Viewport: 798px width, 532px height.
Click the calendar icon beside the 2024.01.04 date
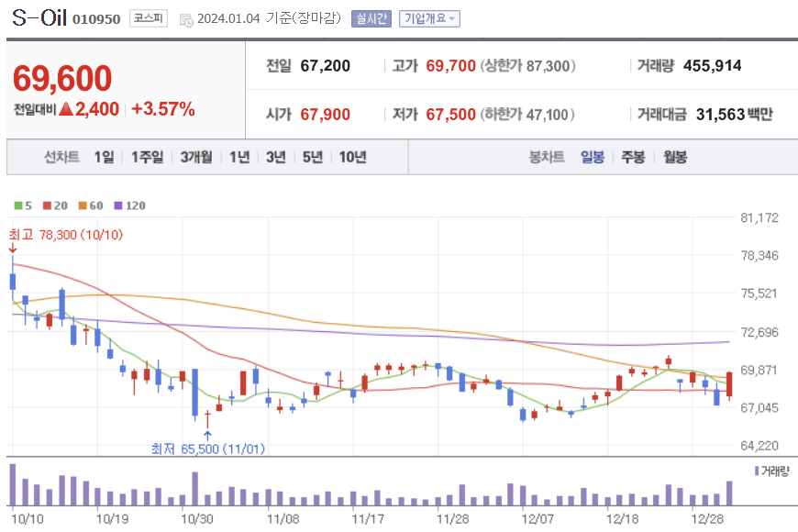pyautogui.click(x=187, y=17)
